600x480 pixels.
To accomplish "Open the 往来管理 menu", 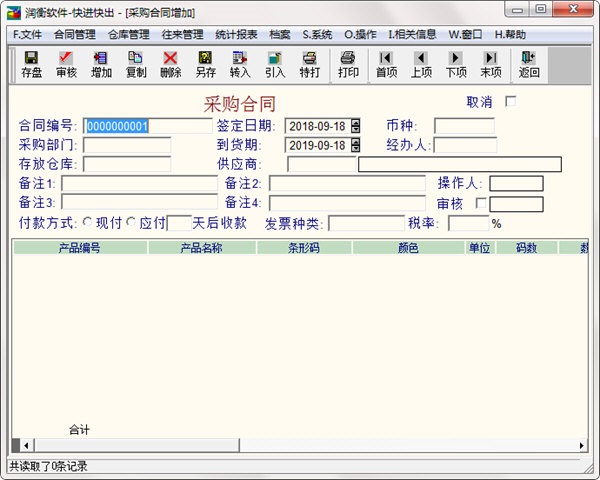I will click(182, 34).
